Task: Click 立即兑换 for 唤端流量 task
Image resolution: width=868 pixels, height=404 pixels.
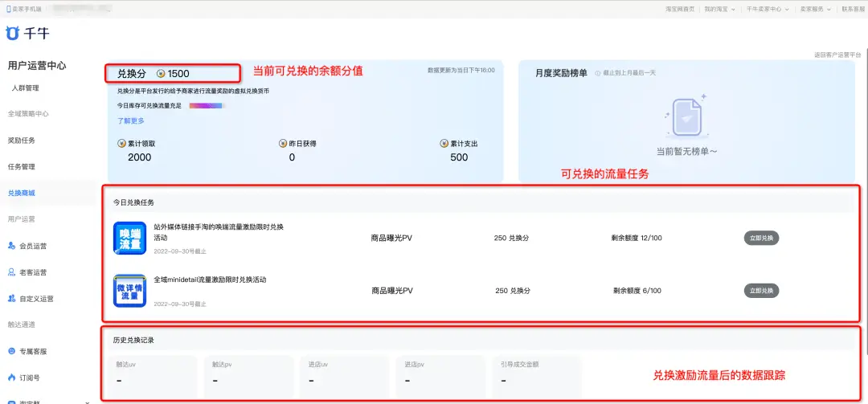Action: pos(761,239)
